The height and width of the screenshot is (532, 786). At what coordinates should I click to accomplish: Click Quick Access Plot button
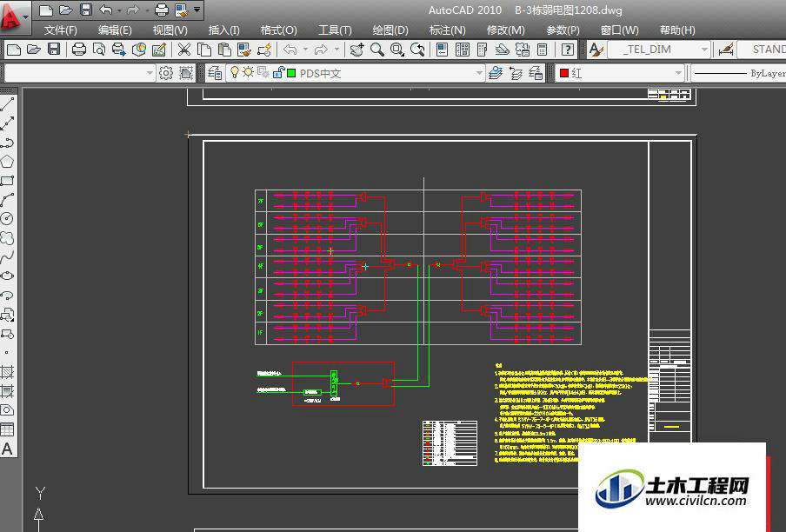click(162, 10)
